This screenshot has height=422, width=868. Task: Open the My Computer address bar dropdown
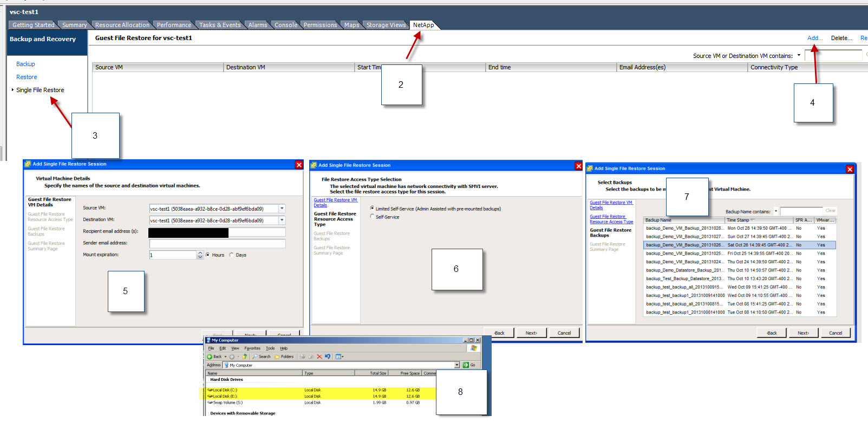tap(457, 365)
